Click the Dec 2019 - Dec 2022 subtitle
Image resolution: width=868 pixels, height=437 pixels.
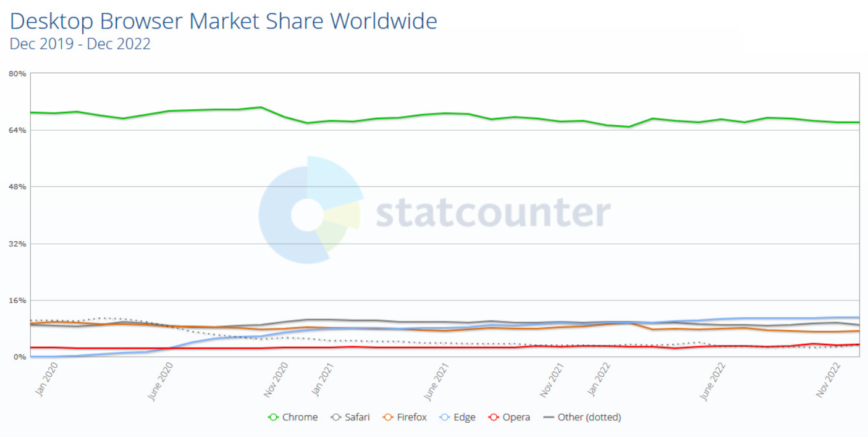pyautogui.click(x=80, y=44)
